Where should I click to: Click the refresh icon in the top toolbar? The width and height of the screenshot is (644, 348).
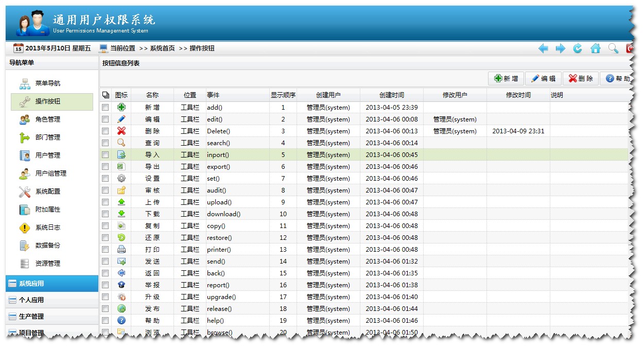click(x=578, y=48)
